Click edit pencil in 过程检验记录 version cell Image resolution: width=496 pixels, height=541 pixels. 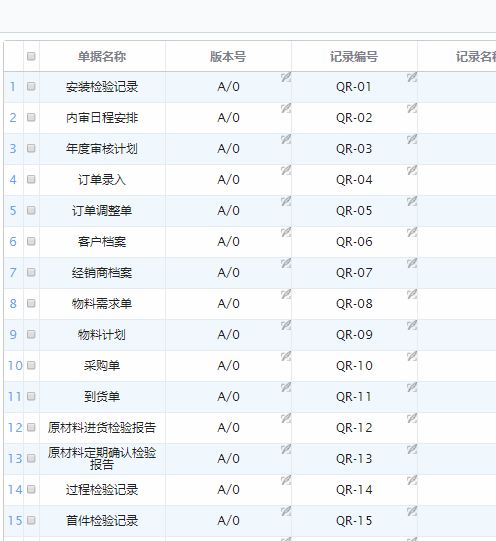286,480
